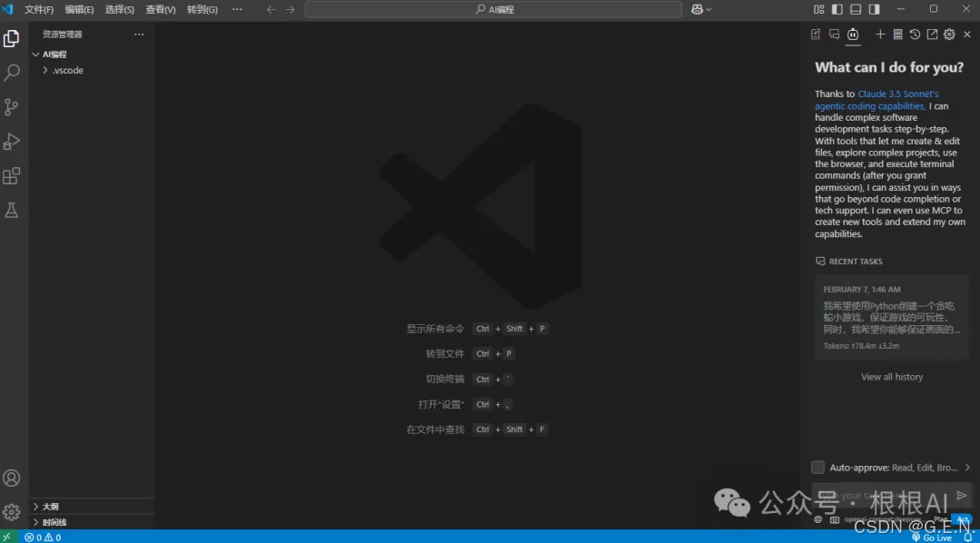Open Explorer more actions ellipsis

coord(140,35)
